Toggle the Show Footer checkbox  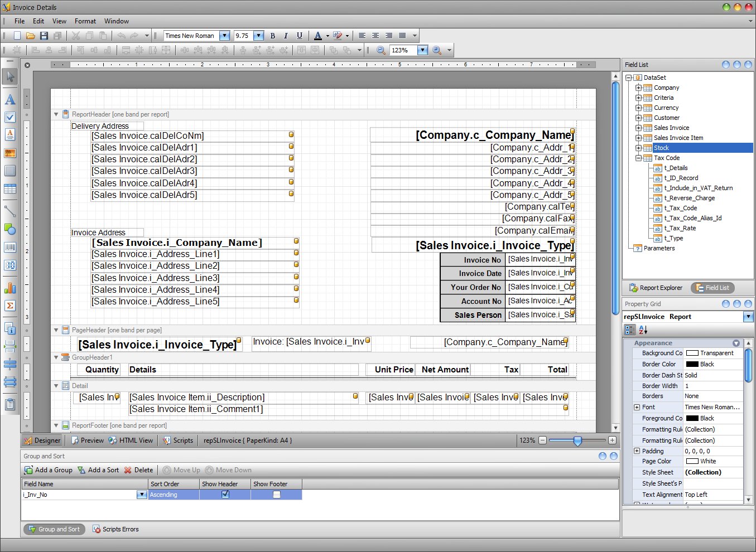(276, 495)
